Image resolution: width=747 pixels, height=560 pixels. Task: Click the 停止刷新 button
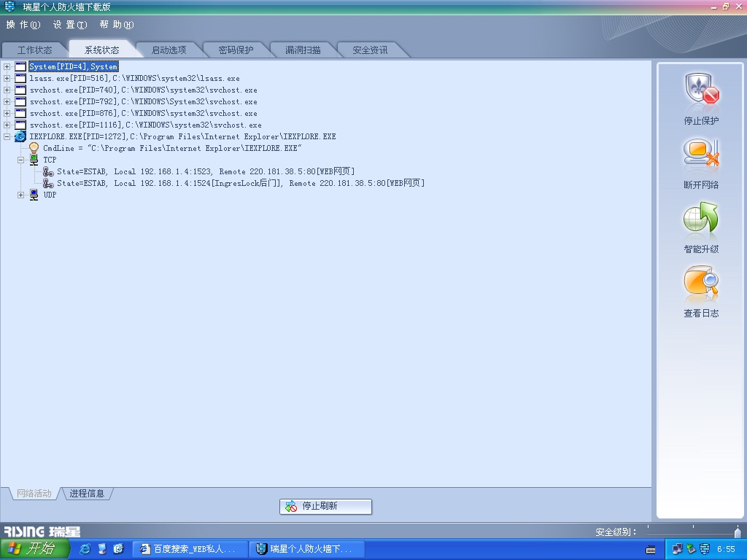(x=325, y=506)
